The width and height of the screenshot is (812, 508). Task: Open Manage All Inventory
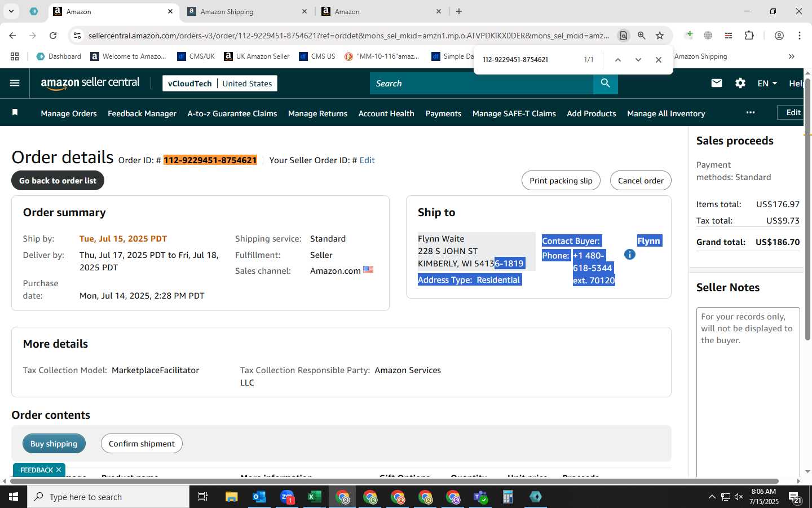click(666, 113)
